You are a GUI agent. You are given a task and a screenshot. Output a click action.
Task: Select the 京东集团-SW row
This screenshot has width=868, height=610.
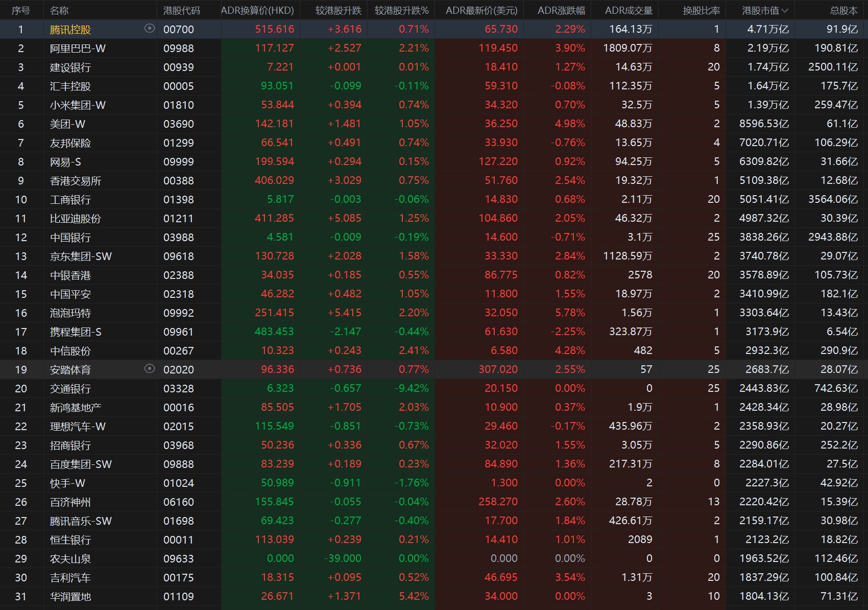[81, 256]
